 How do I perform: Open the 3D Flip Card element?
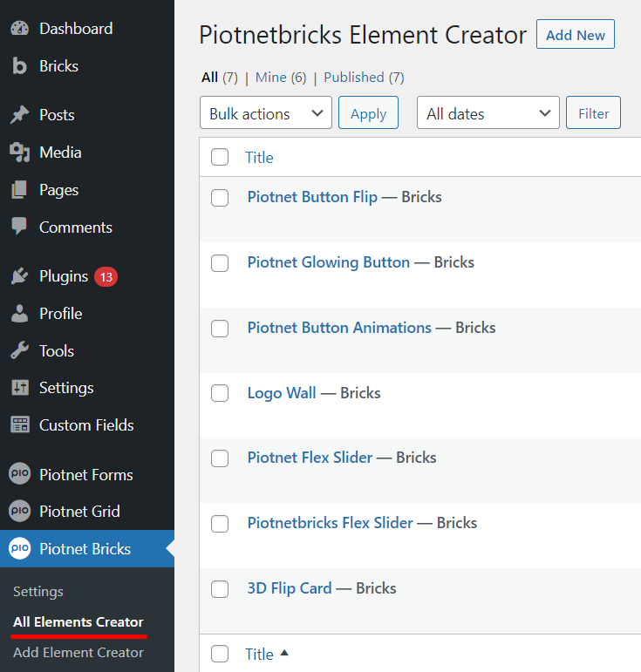tap(290, 588)
